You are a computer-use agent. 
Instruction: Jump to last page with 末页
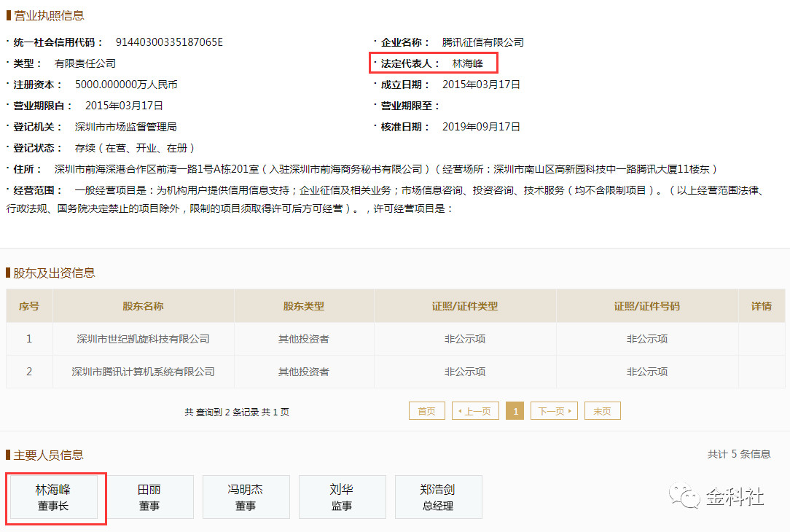point(602,411)
